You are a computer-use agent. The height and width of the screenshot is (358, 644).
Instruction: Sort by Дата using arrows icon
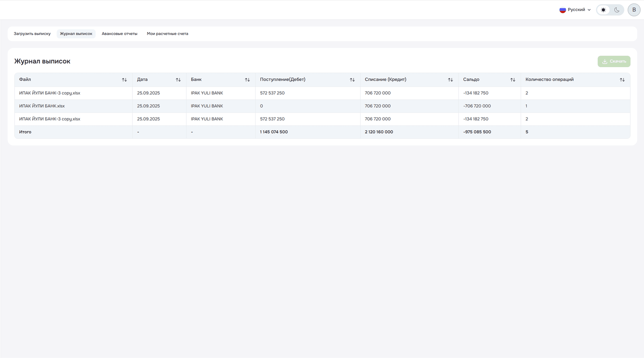(x=178, y=80)
